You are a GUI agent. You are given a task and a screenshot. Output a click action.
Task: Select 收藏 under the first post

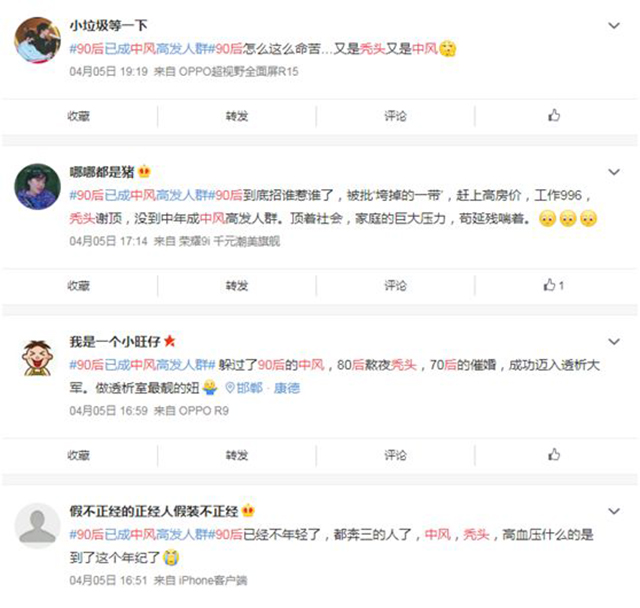point(79,116)
